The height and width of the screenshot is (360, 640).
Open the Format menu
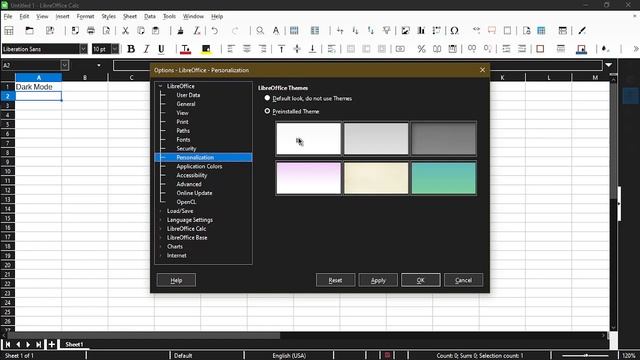coord(85,16)
